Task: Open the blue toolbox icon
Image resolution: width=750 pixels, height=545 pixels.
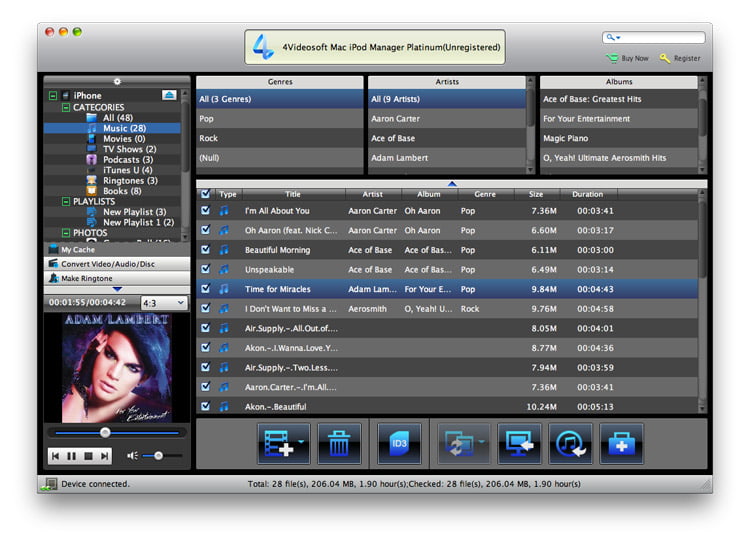Action: (621, 444)
